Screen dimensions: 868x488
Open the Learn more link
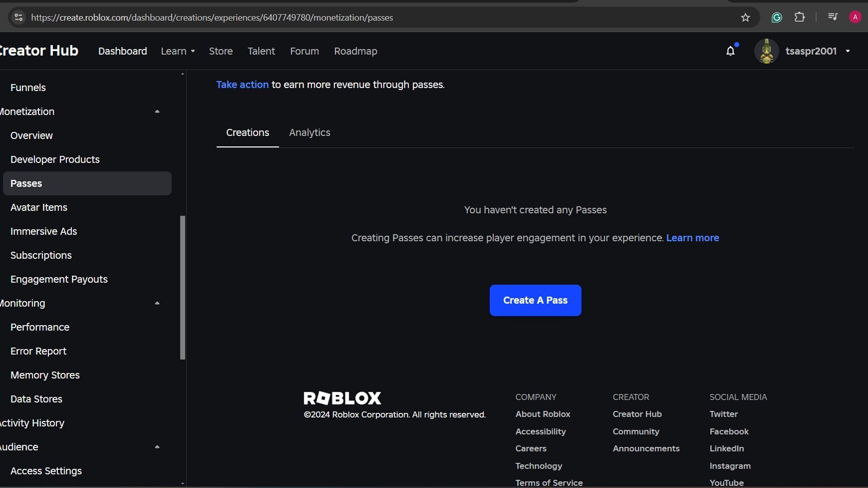point(693,238)
